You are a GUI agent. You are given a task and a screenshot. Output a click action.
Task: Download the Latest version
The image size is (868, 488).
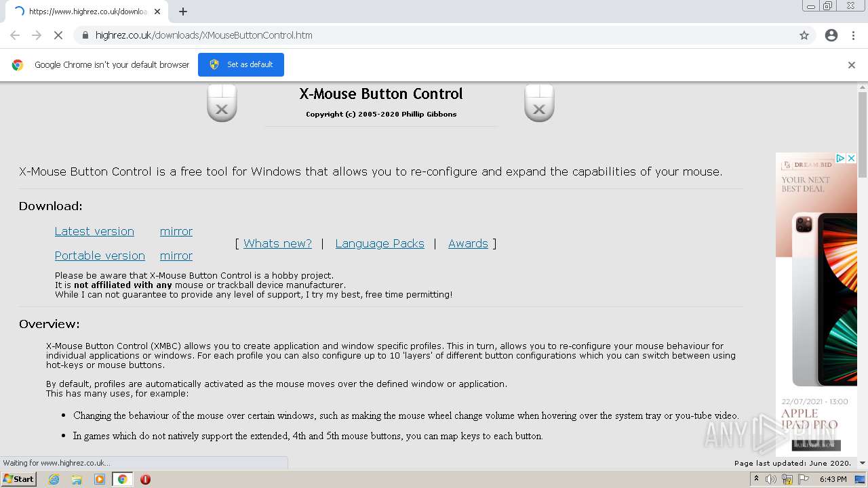94,231
